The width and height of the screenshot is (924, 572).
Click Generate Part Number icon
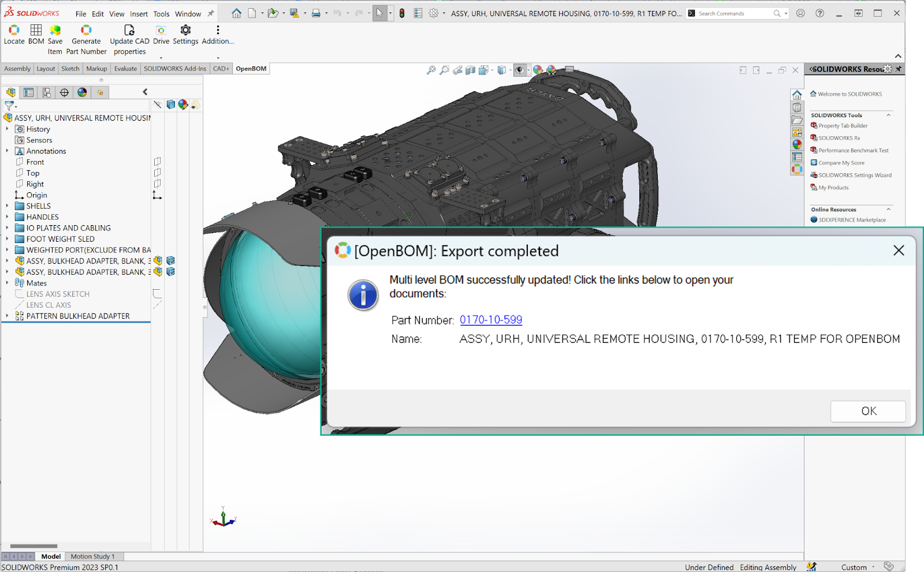pyautogui.click(x=86, y=30)
